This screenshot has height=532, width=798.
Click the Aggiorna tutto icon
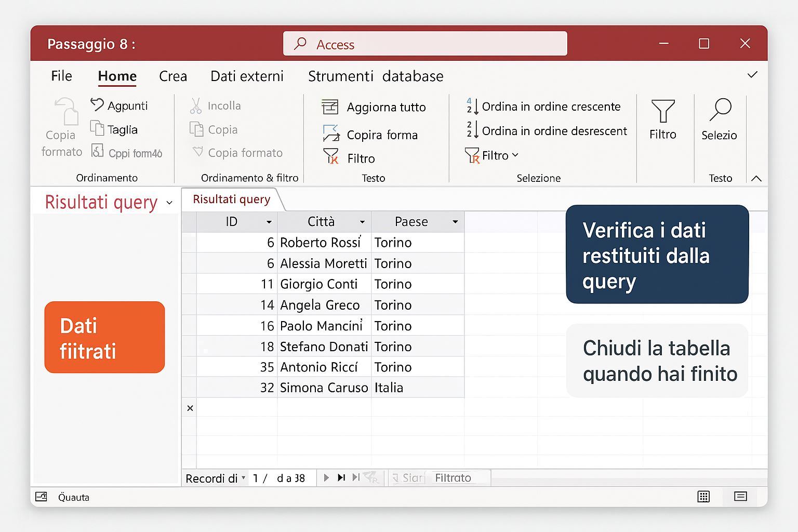(x=330, y=107)
